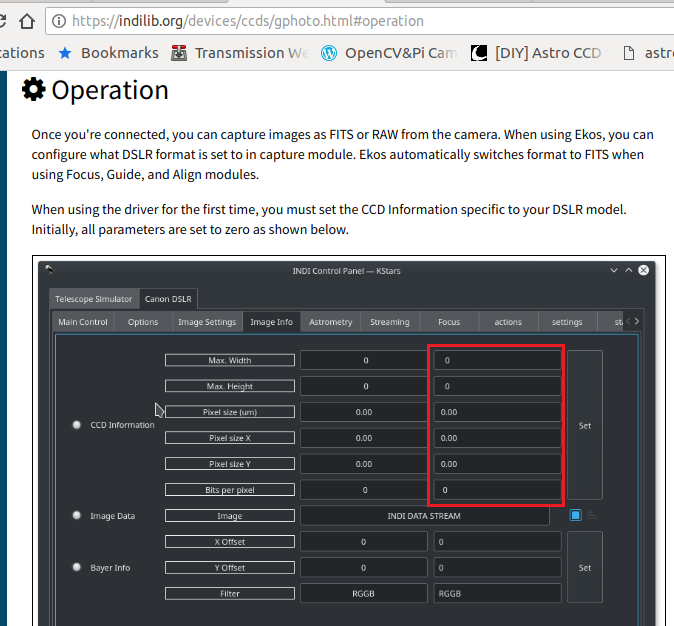The width and height of the screenshot is (674, 626).
Task: Click the KStars window icon in the title bar
Action: coord(50,270)
